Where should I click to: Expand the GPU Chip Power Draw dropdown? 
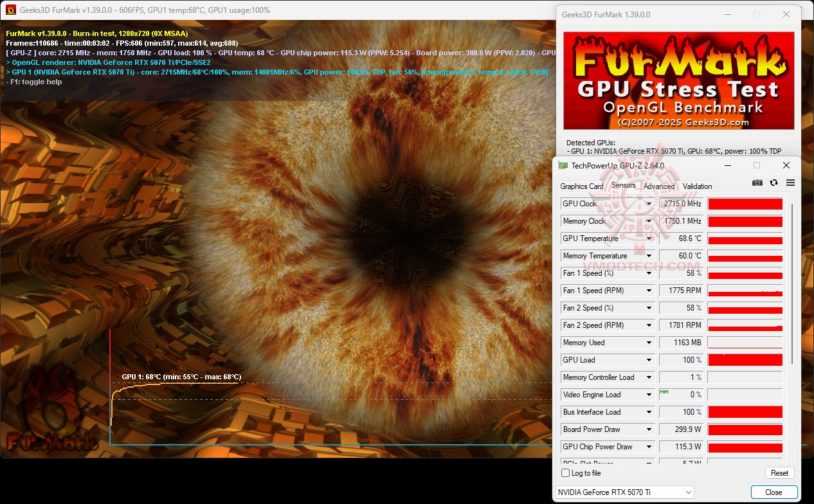click(649, 447)
